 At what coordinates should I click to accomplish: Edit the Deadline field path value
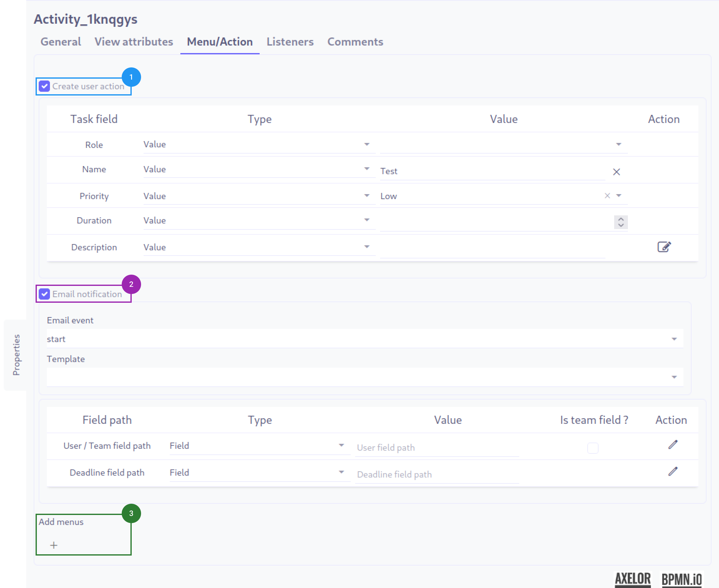(x=673, y=471)
